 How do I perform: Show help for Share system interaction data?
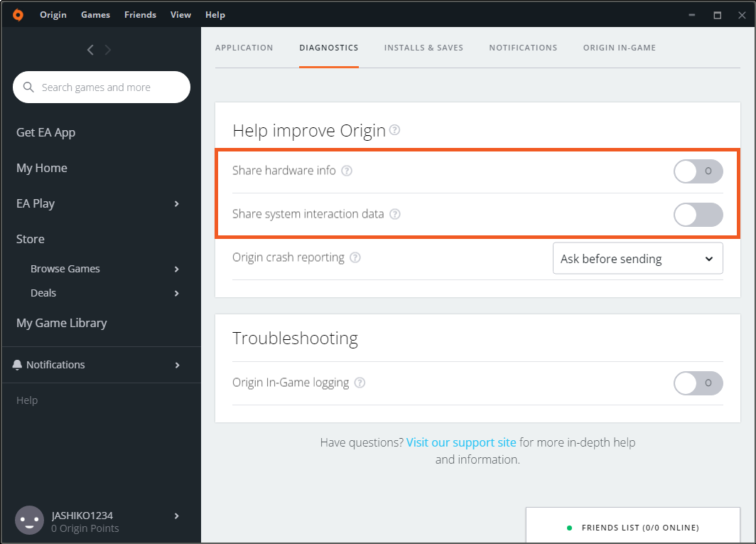(395, 214)
